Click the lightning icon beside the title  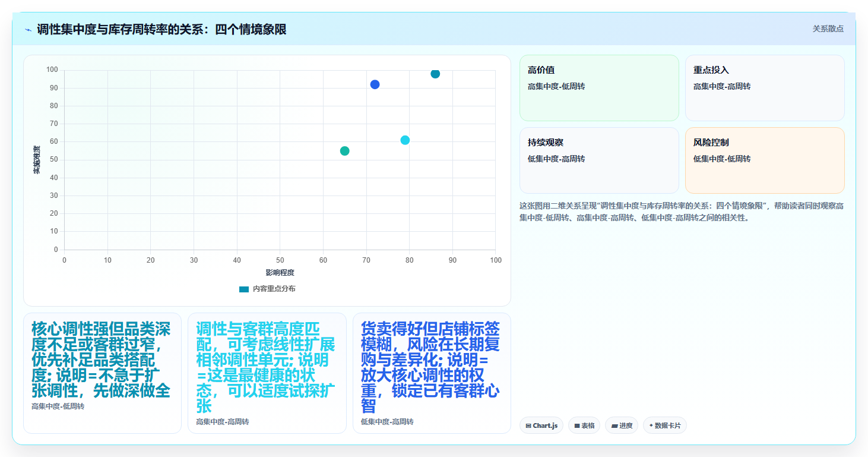(28, 30)
